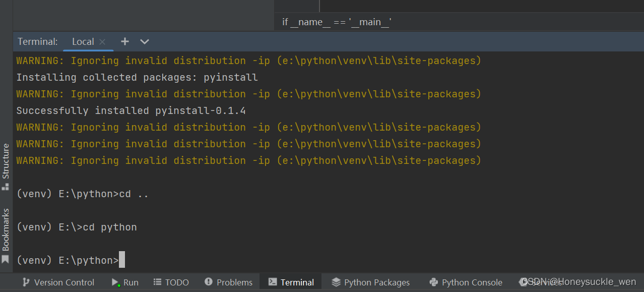
Task: Click the editor line showing __main__ check
Action: click(x=338, y=22)
